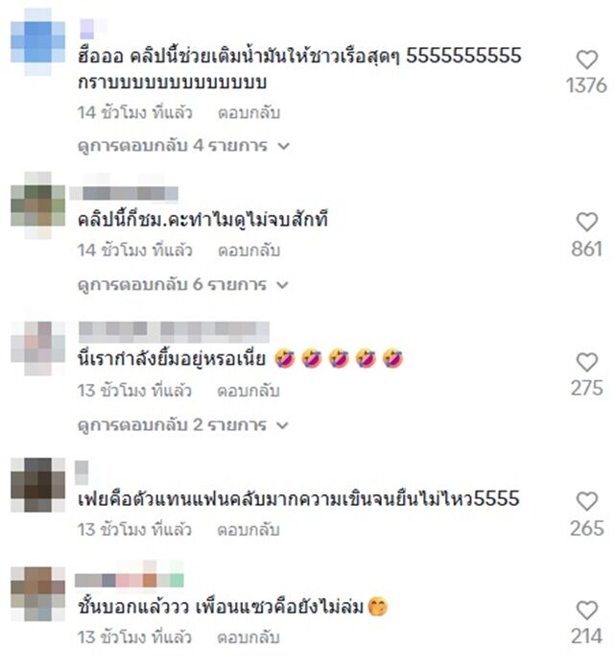Screen dimensions: 616x672
Task: View the third commenter's avatar
Action: click(x=38, y=348)
